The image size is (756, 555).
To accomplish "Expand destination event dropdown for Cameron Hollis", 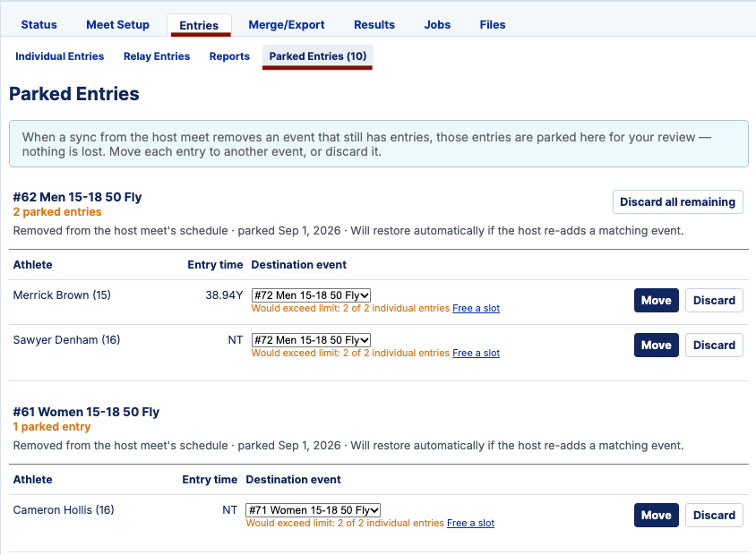I will tap(313, 510).
